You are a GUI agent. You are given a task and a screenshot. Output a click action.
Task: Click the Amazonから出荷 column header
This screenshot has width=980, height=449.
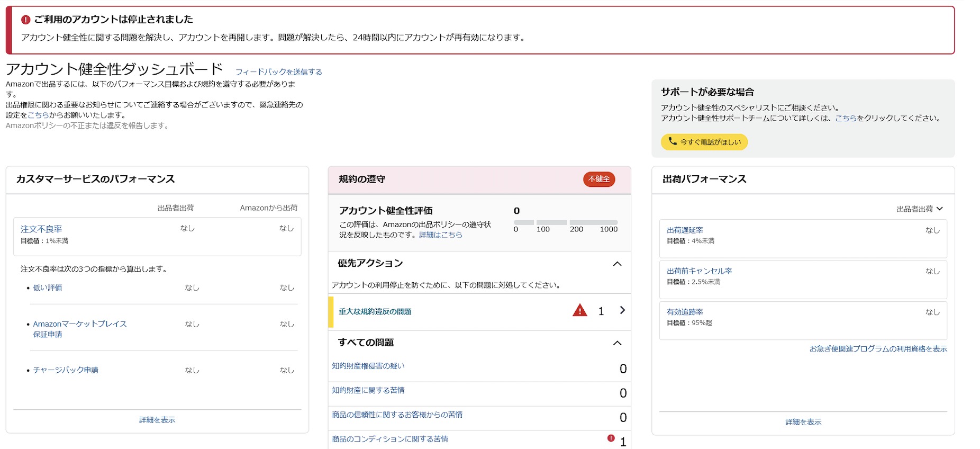tap(269, 208)
